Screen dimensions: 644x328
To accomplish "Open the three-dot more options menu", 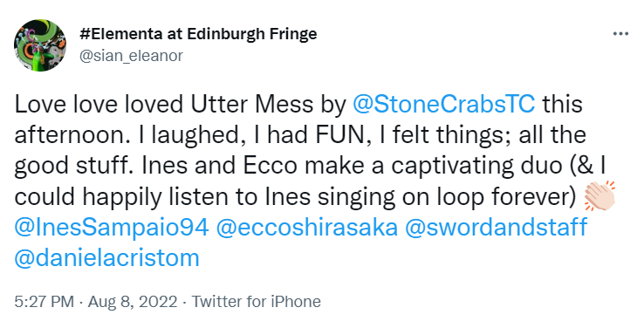I will [x=620, y=34].
